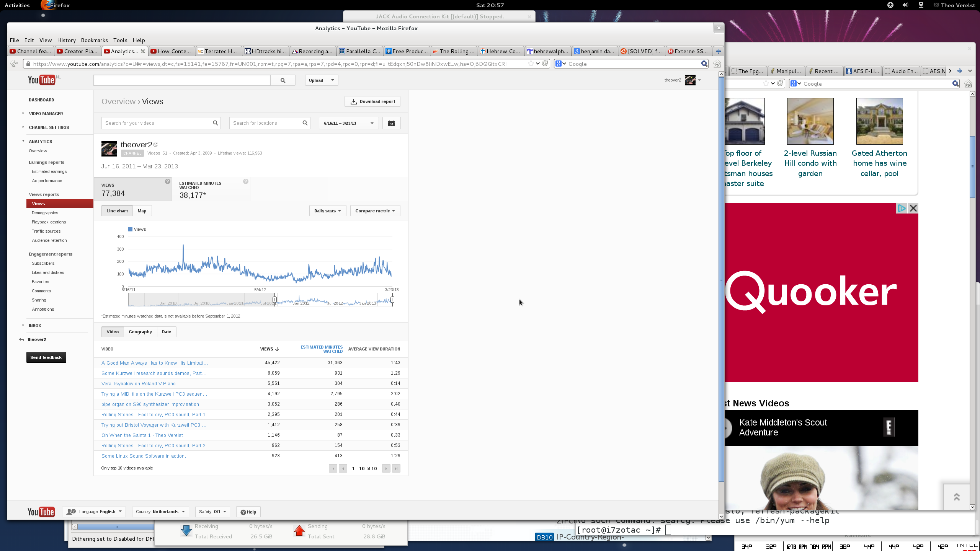
Task: Collapse Analytics sidebar section
Action: [23, 141]
